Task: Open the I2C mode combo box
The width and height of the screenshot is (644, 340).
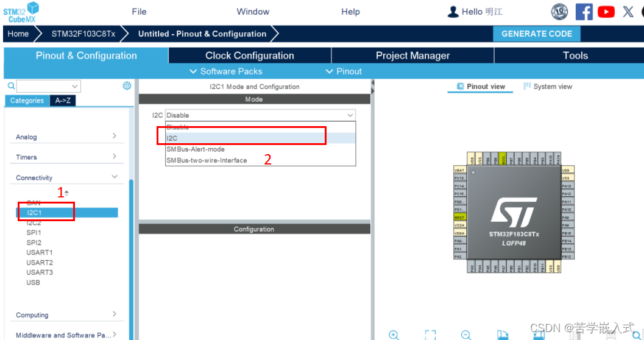Action: point(260,115)
